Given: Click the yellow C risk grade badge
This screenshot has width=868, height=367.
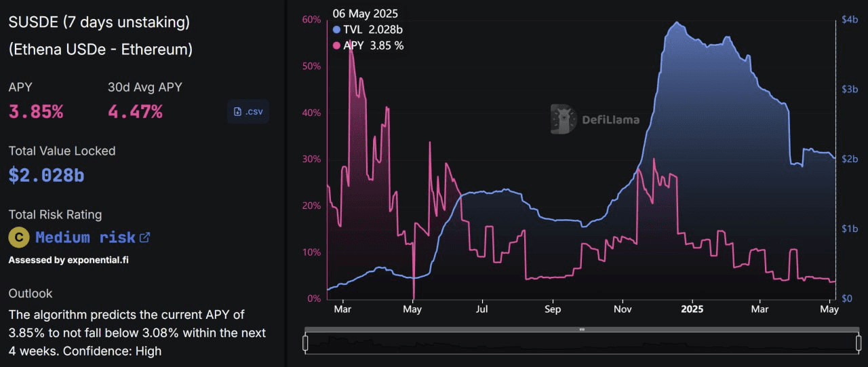Looking at the screenshot, I should [18, 237].
